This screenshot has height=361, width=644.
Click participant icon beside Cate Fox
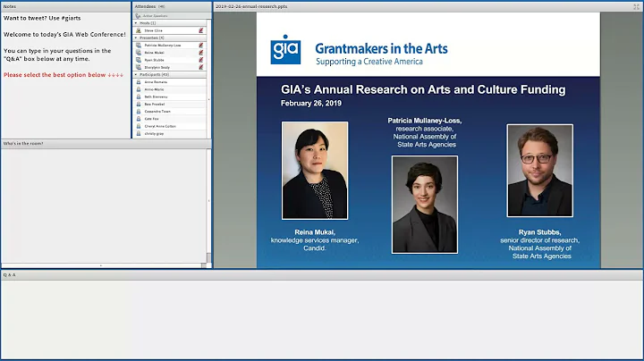[x=139, y=119]
